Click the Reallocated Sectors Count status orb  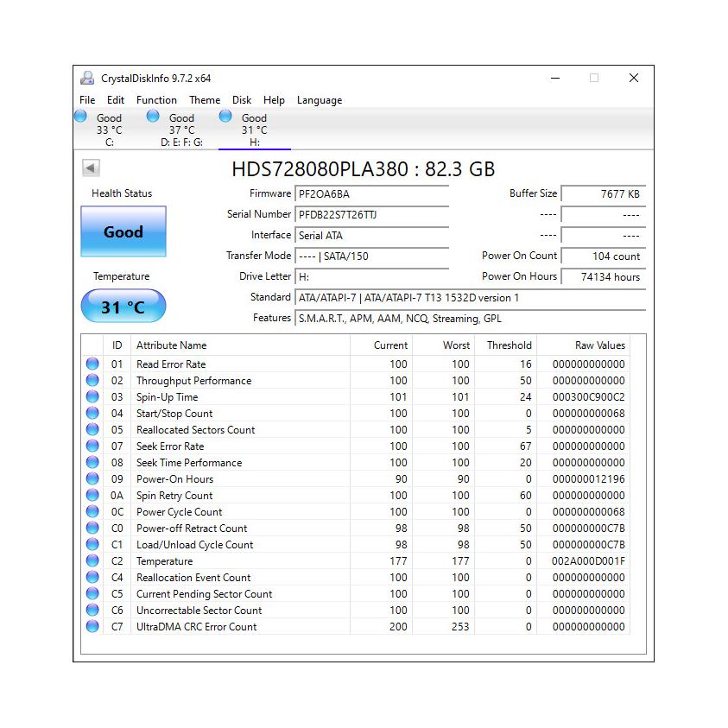point(92,430)
